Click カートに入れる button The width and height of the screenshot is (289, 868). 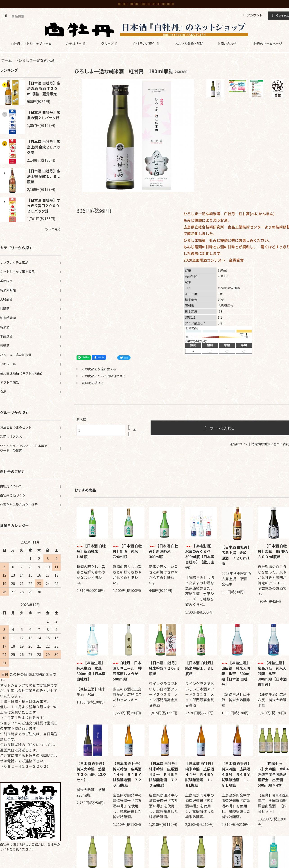[220, 428]
